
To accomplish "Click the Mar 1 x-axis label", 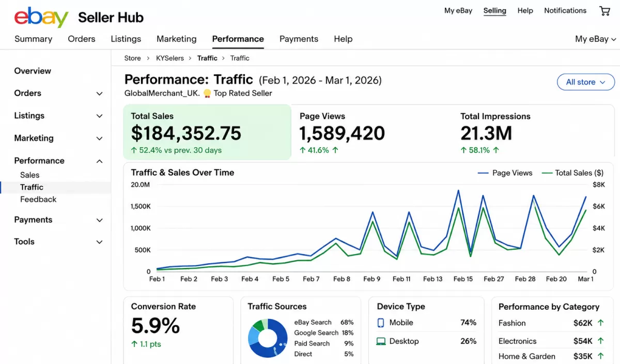I will coord(585,279).
